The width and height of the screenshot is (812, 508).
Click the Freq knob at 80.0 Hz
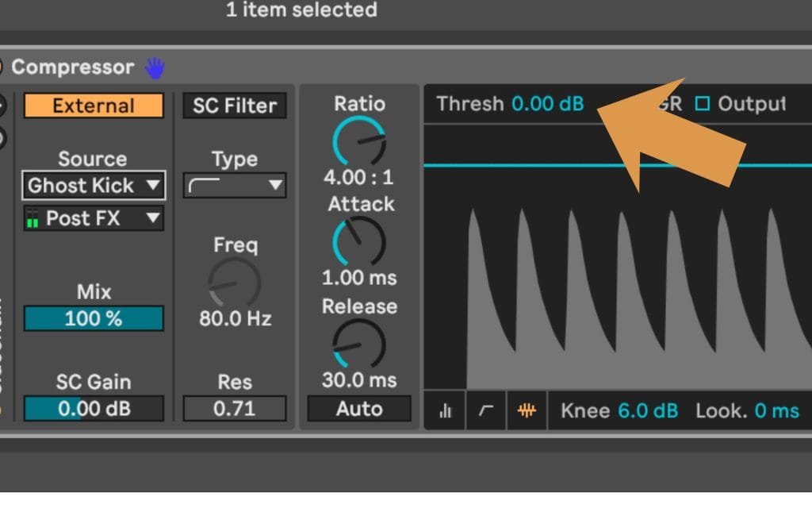(235, 283)
